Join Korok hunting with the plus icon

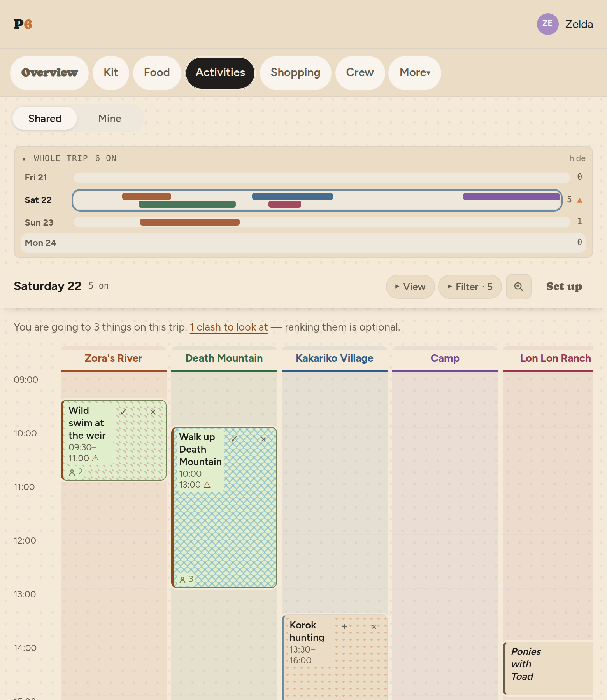point(344,626)
